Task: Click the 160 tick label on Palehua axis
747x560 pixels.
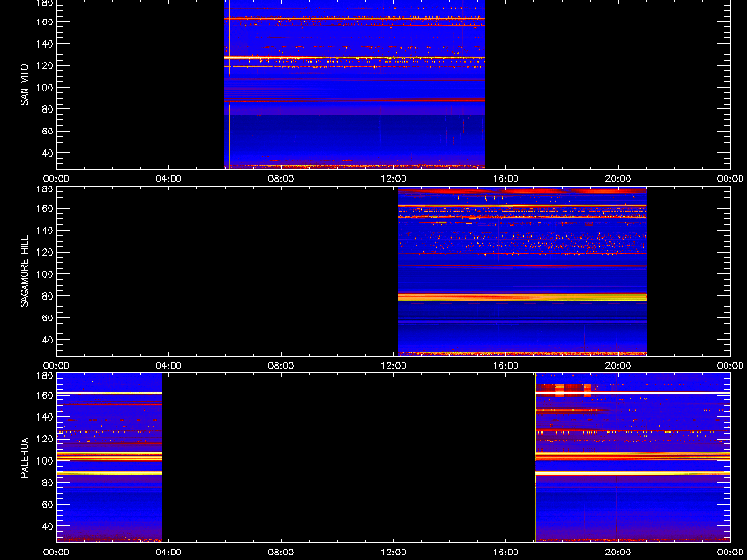Action: (x=44, y=395)
